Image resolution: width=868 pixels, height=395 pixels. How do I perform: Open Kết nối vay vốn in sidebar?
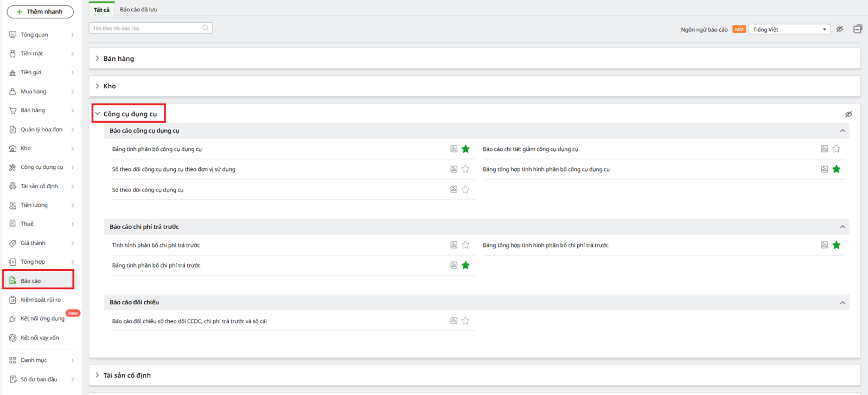pos(40,337)
